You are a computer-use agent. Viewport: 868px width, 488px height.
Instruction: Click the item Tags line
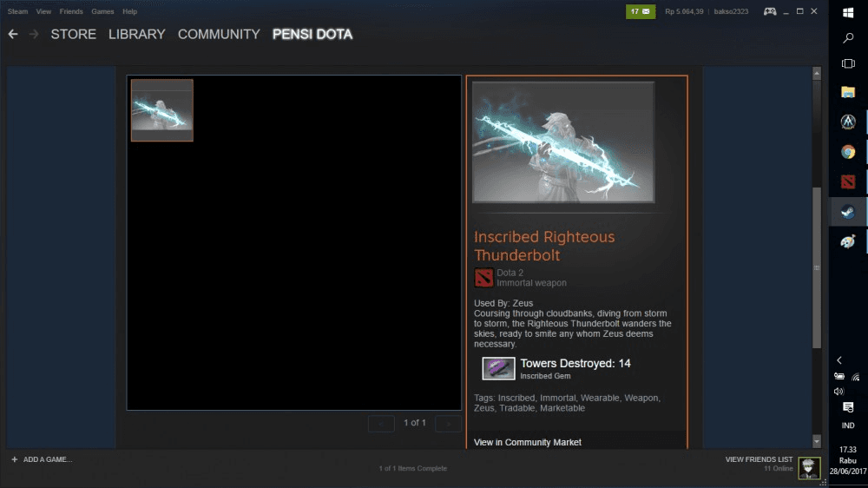coord(567,403)
